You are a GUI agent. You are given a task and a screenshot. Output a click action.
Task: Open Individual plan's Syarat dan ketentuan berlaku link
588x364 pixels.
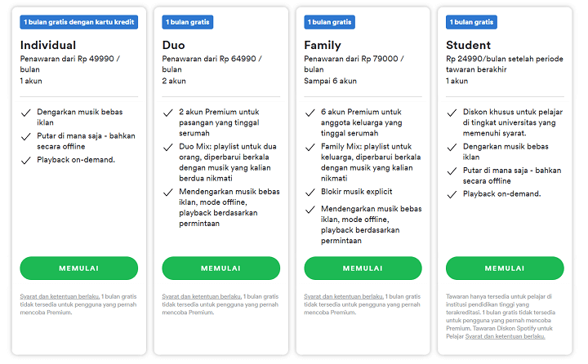click(60, 296)
